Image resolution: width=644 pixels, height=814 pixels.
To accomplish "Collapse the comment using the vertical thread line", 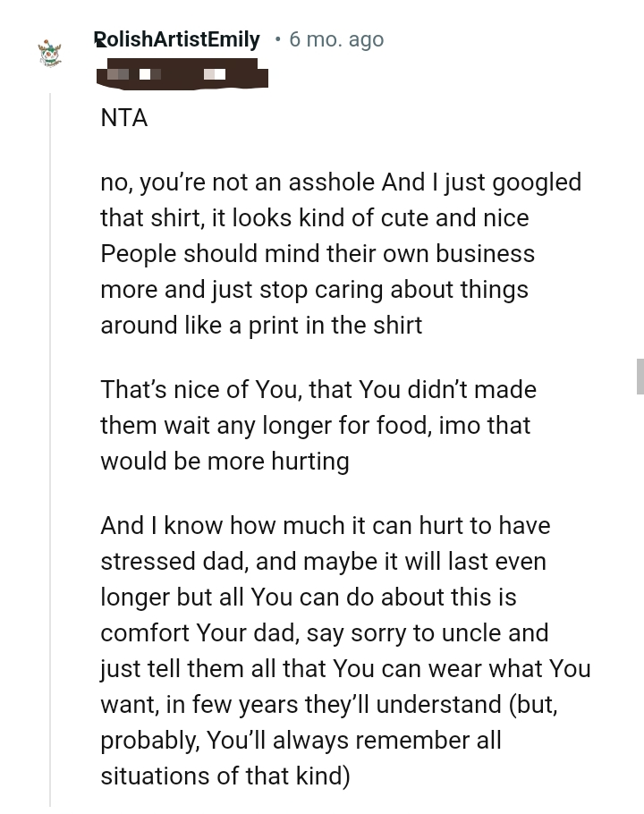I will coord(50,447).
